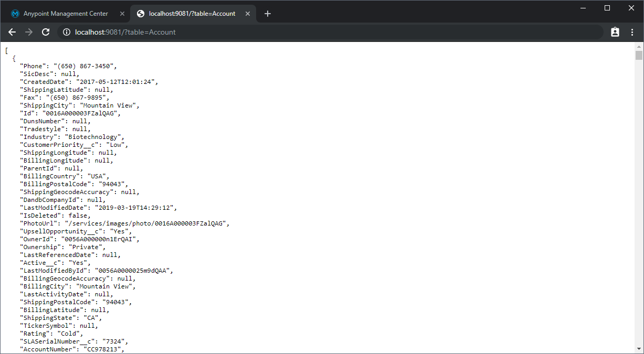Close the Chrome window
This screenshot has height=354, width=644.
click(631, 8)
